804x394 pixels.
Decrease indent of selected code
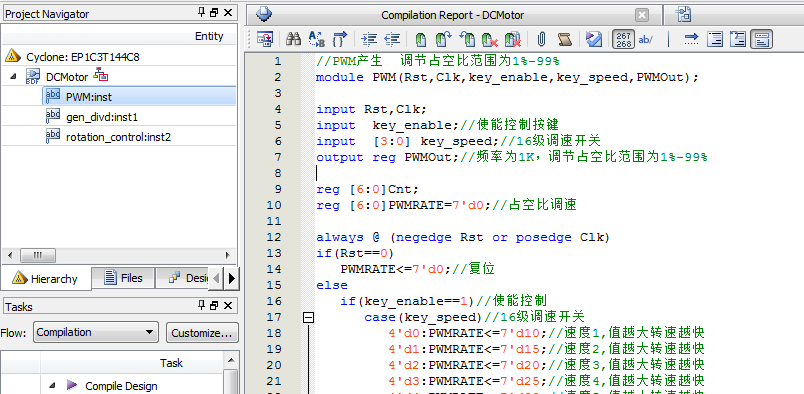[x=392, y=39]
